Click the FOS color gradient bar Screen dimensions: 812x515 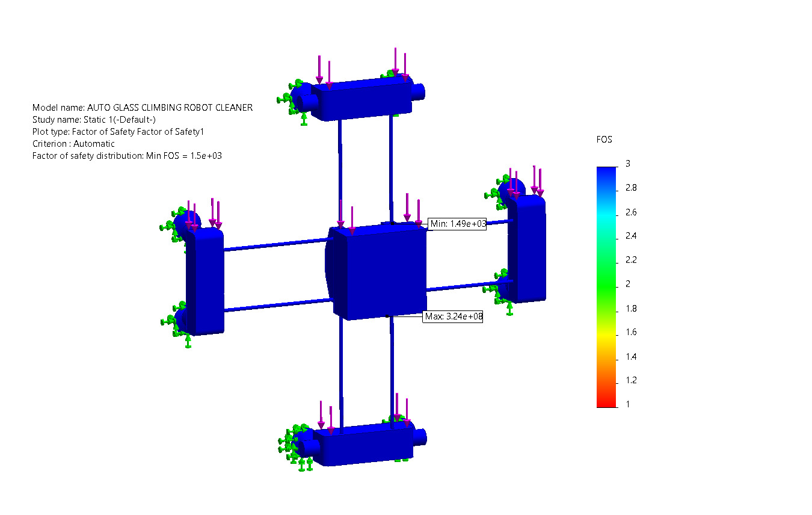[x=607, y=287]
